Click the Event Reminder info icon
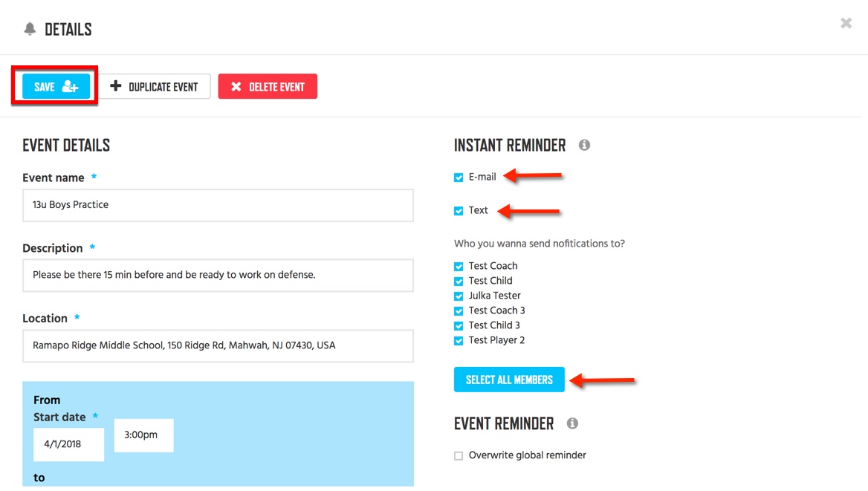 [x=571, y=423]
